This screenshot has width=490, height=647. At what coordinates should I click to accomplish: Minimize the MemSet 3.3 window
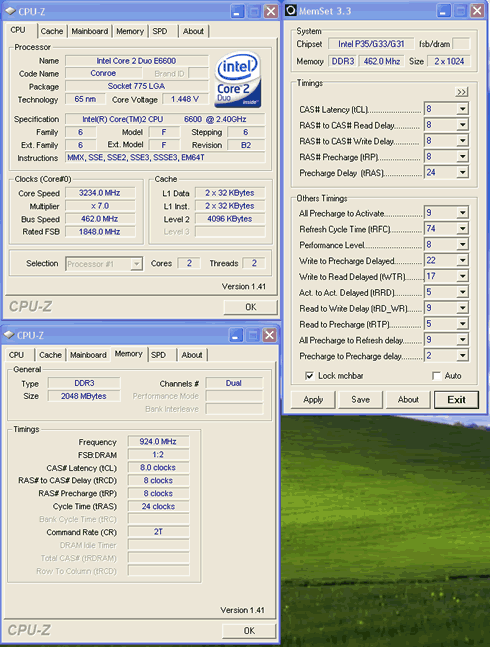[x=443, y=11]
